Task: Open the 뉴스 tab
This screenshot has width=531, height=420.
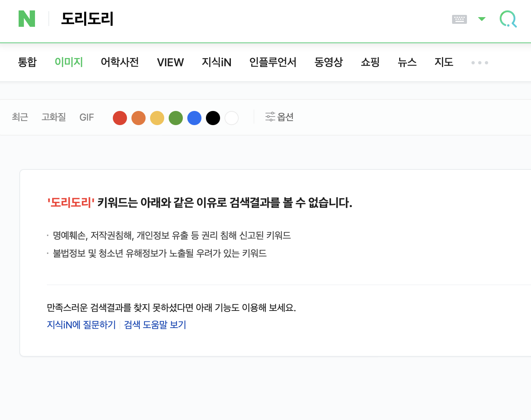Action: 407,62
